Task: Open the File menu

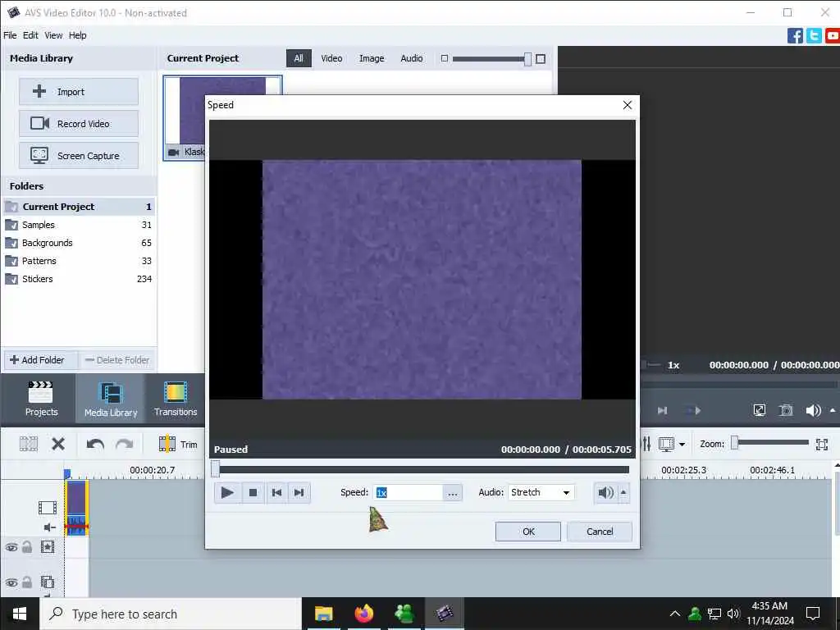Action: pos(10,35)
